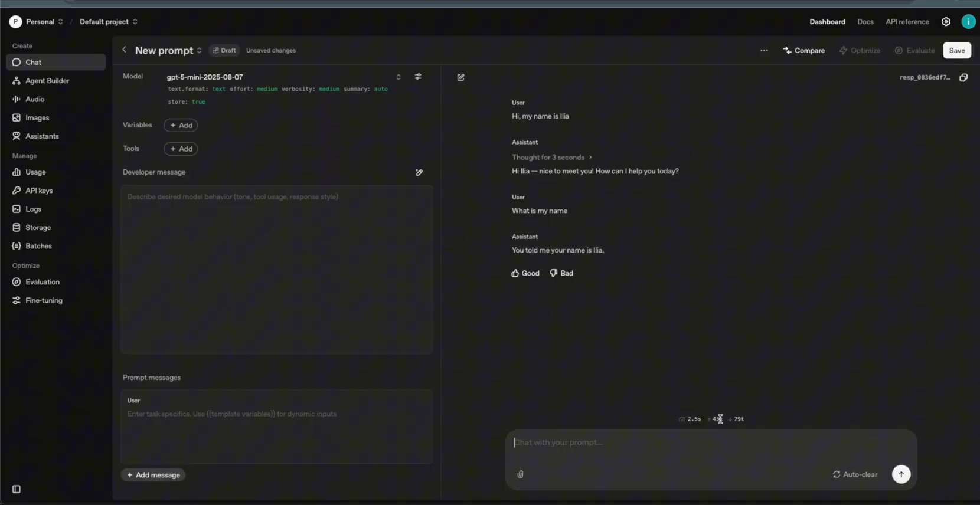Change the User role label in prompt messages
Viewport: 980px width, 505px height.
[133, 401]
